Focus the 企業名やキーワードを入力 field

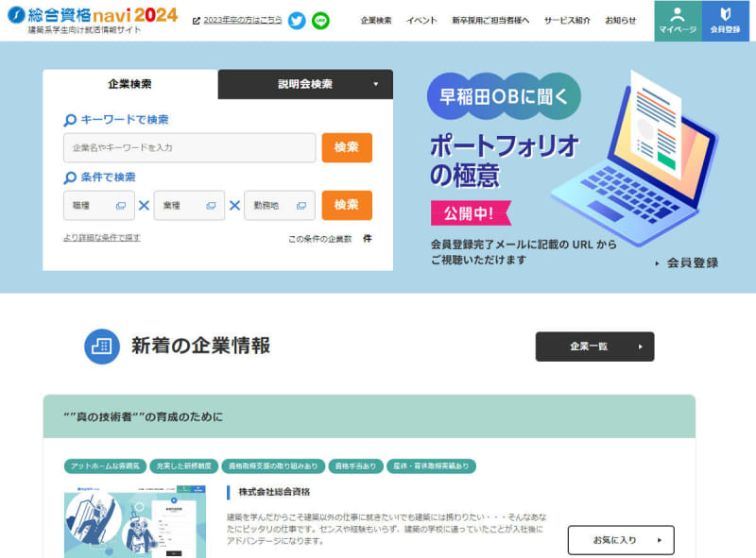[190, 147]
